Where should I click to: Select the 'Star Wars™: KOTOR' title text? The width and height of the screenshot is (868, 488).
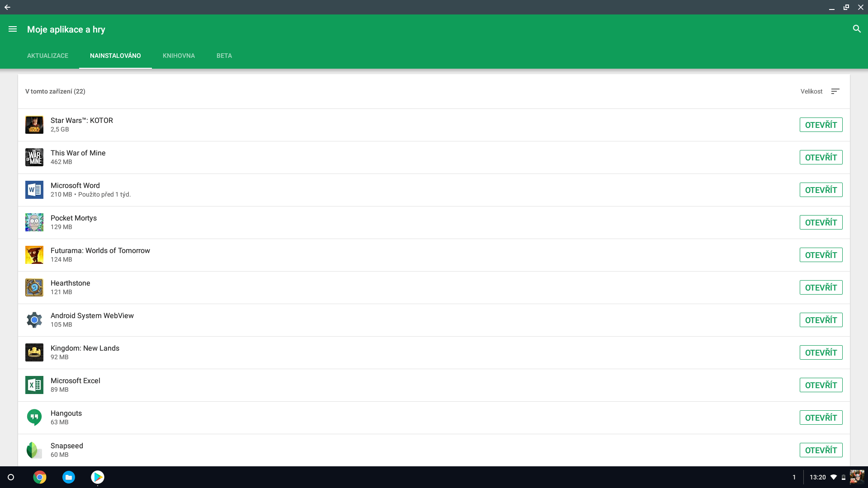pos(82,121)
